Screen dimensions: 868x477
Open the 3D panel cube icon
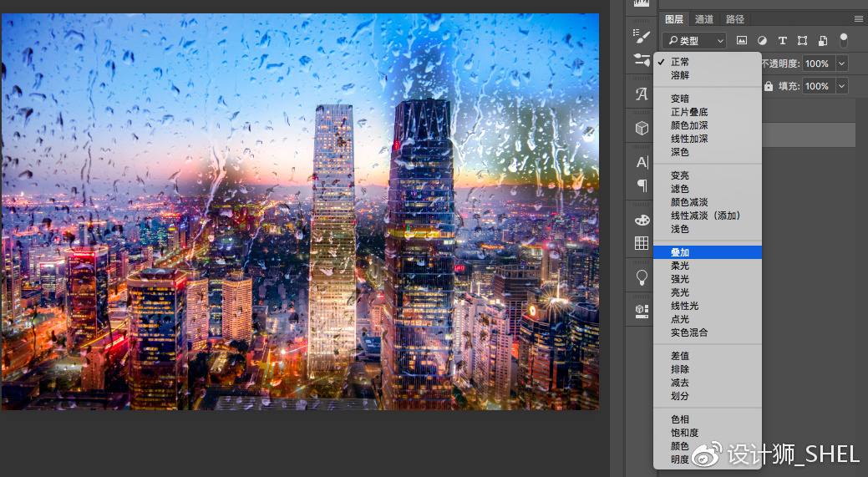click(x=642, y=129)
